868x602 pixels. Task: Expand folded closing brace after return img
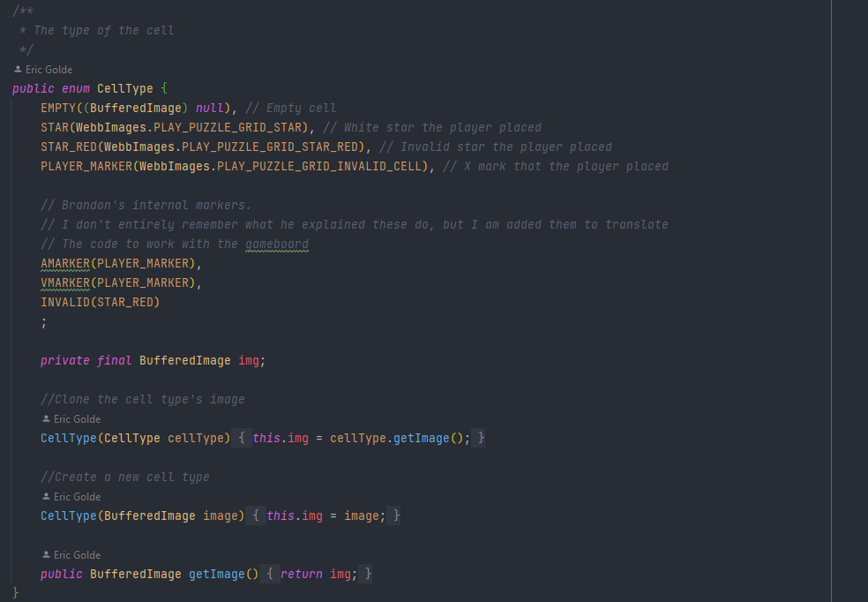tap(368, 574)
